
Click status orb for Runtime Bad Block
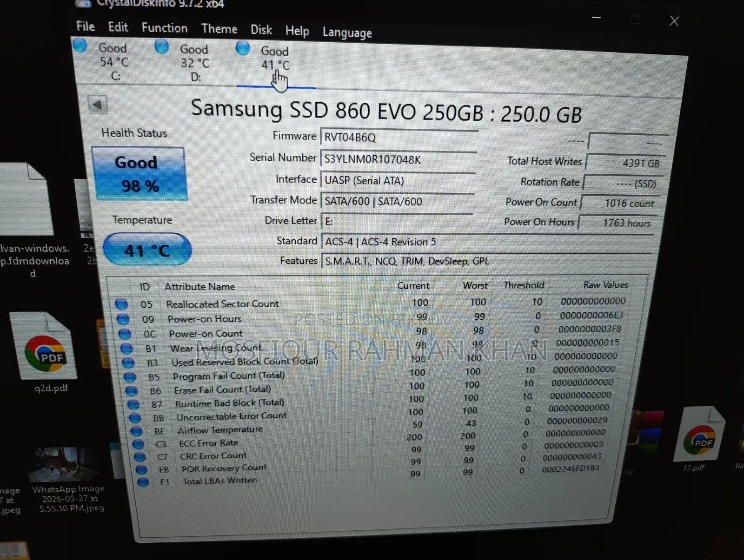[x=133, y=404]
